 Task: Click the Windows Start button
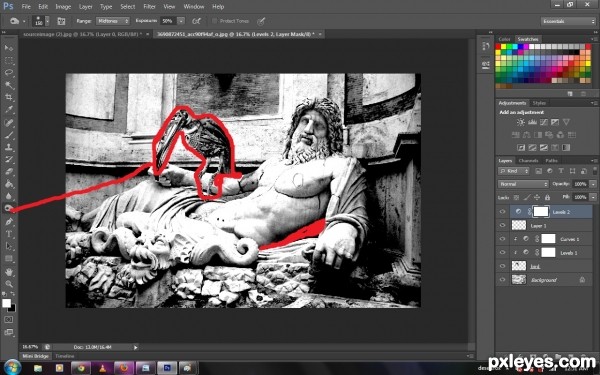12,367
